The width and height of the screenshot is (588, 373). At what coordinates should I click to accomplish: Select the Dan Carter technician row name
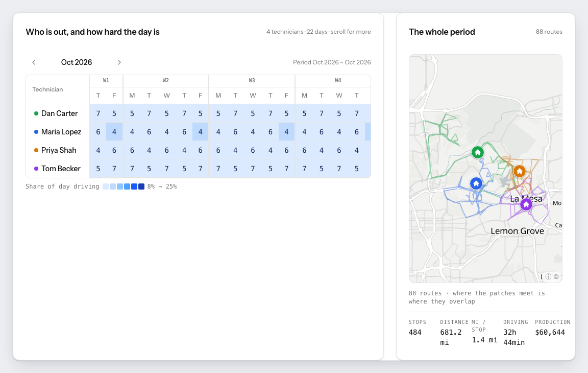point(59,113)
